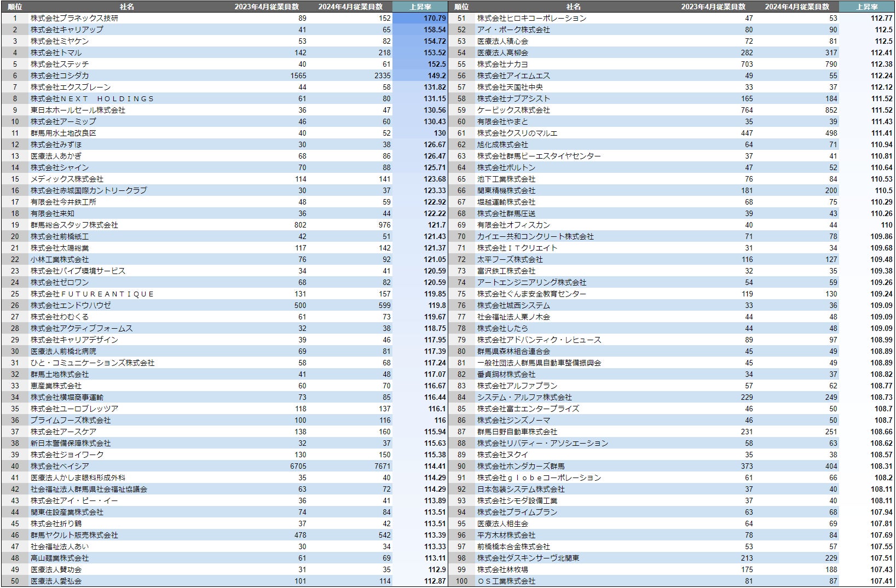Select the ＯＳ工業株式会社 company name
Viewport: 896px width, 588px height.
tap(506, 581)
